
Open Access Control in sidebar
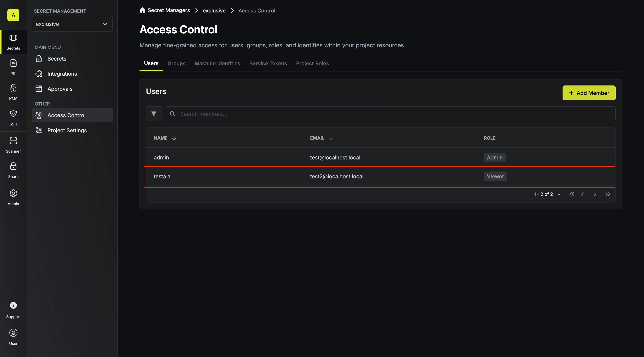[72, 115]
